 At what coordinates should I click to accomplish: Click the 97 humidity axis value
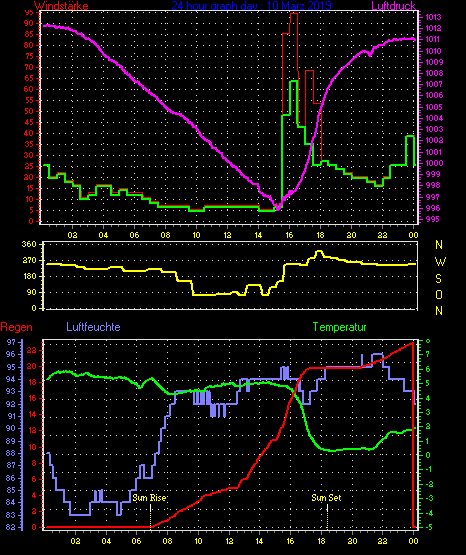[x=11, y=342]
